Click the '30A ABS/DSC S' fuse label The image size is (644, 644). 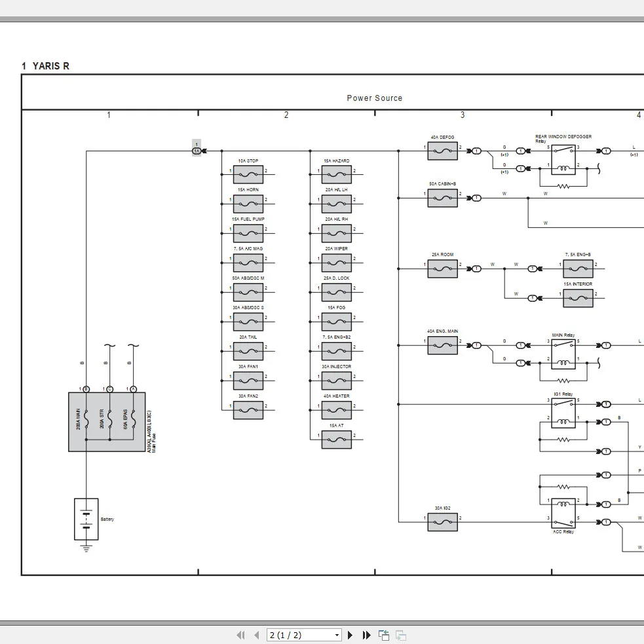coord(248,308)
